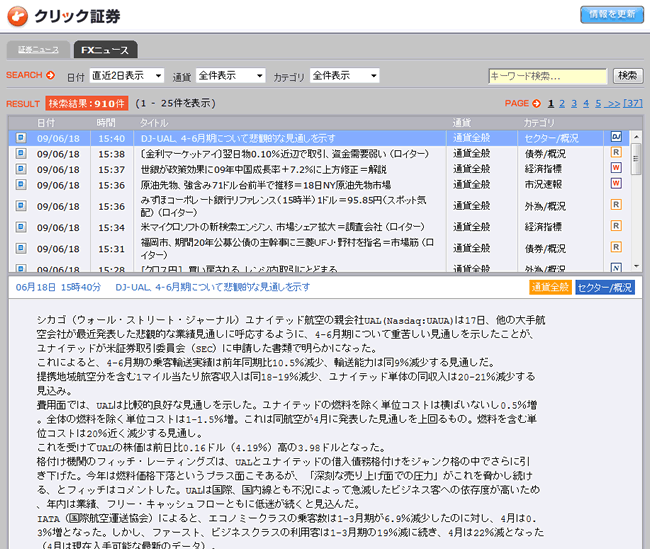The width and height of the screenshot is (650, 549).
Task: Click the 検索 search button
Action: [x=628, y=76]
